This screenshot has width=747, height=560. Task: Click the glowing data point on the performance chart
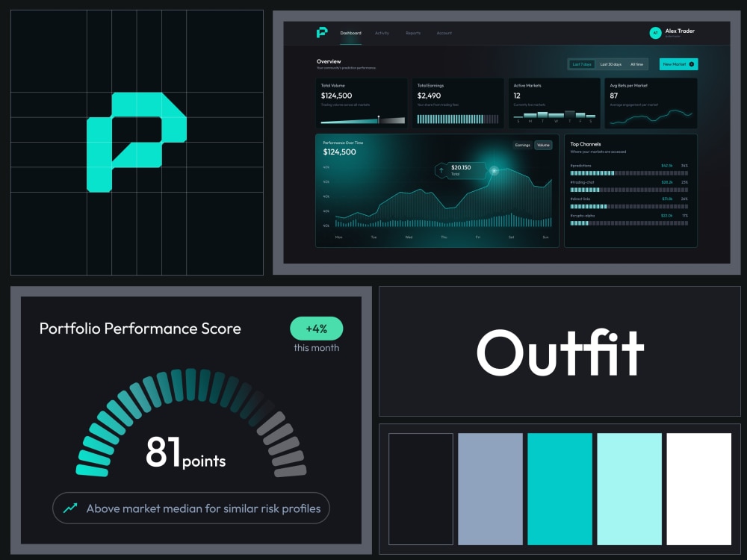494,170
